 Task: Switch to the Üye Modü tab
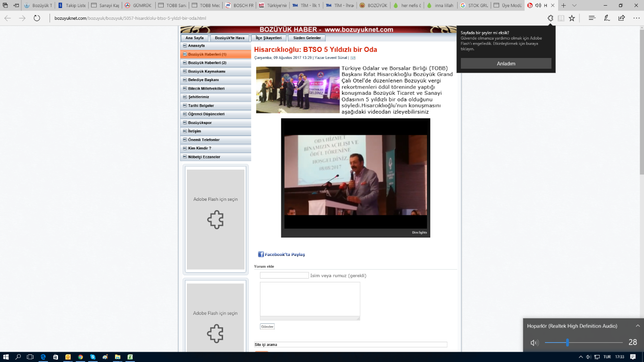coord(507,6)
